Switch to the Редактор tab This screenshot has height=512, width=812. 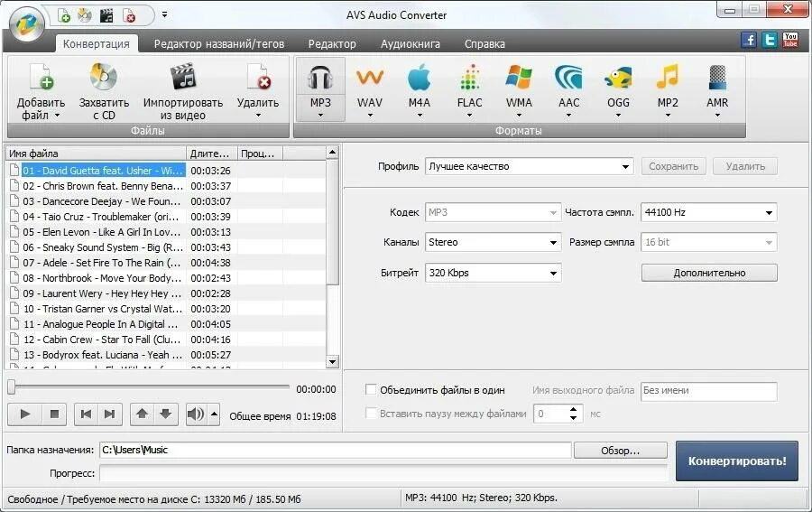(332, 44)
